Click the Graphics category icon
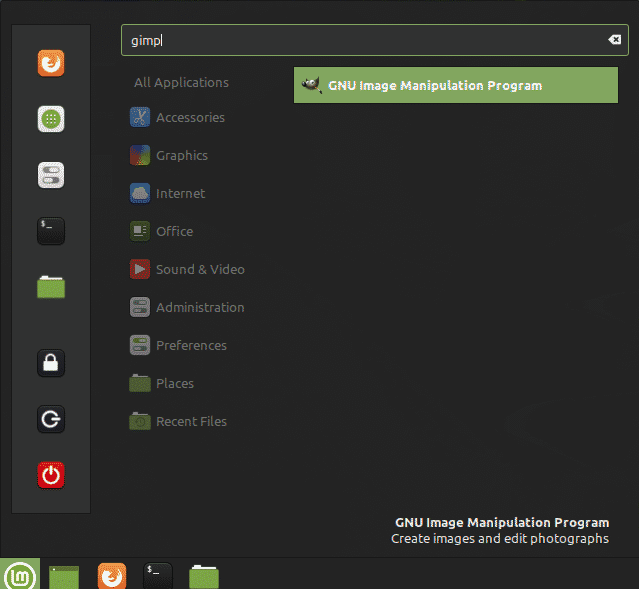The height and width of the screenshot is (589, 639). 140,155
